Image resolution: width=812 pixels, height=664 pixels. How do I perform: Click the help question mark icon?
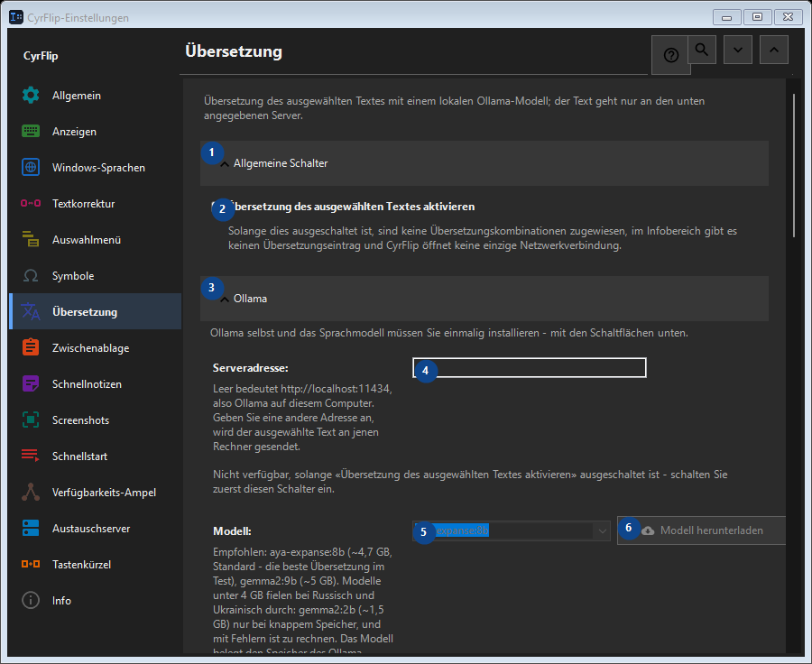tap(670, 55)
